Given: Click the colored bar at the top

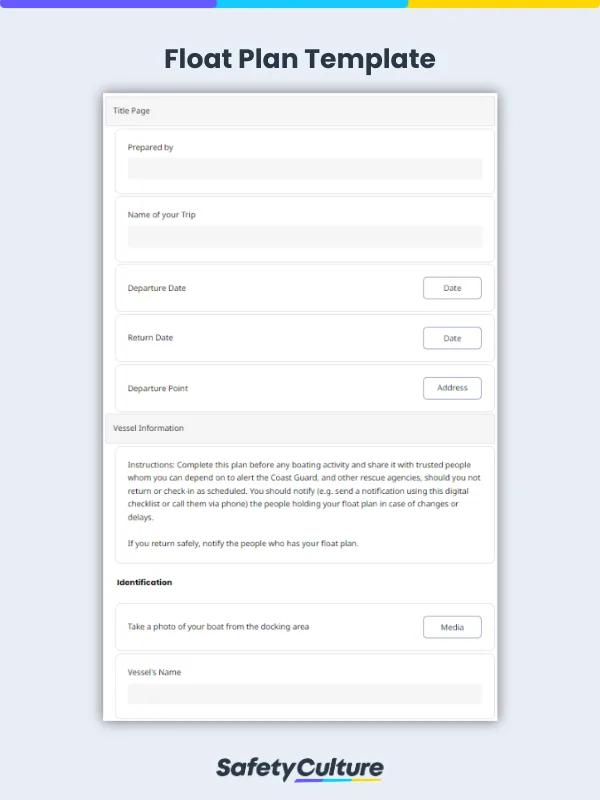Looking at the screenshot, I should pyautogui.click(x=300, y=5).
